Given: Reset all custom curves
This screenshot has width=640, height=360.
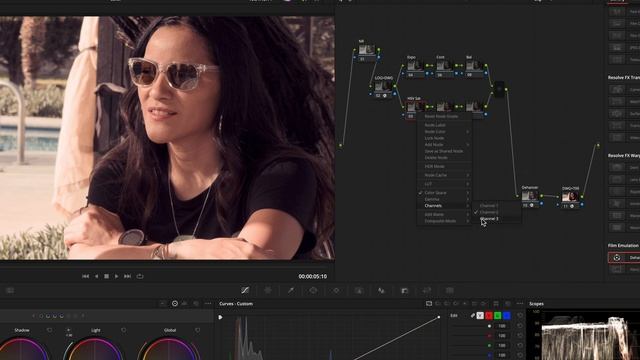Looking at the screenshot, I should click(x=520, y=316).
